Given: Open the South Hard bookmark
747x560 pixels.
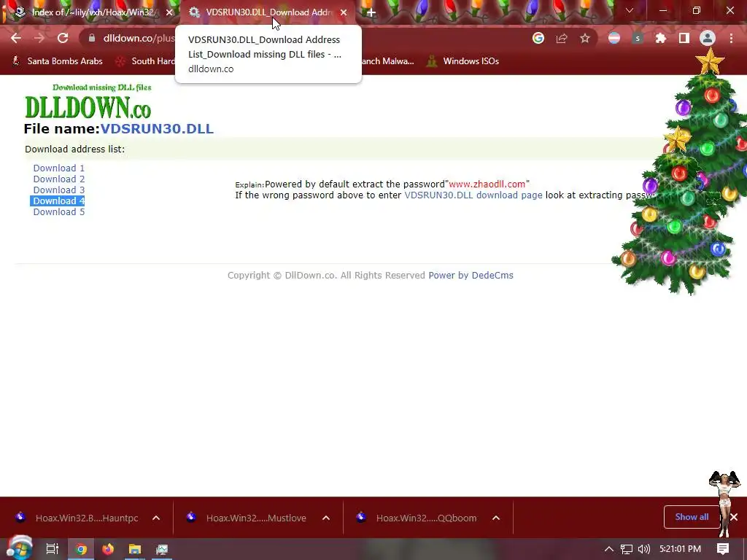Looking at the screenshot, I should click(145, 61).
